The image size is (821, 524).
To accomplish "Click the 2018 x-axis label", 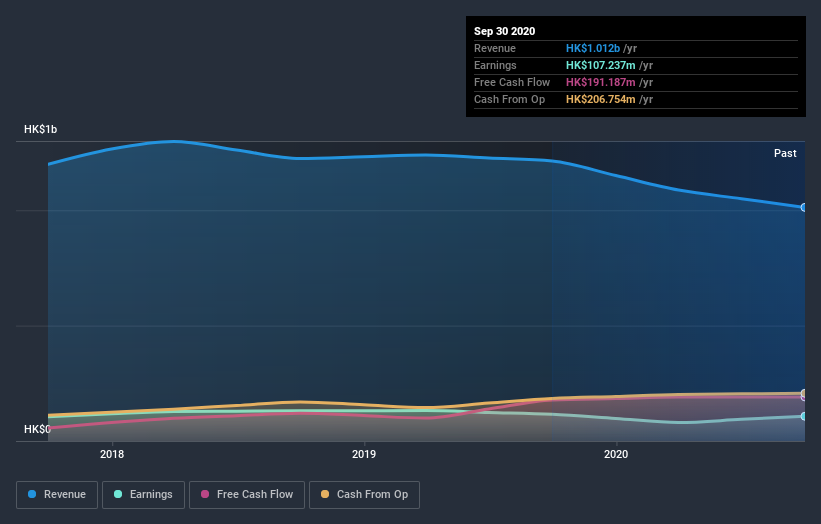I will pos(112,454).
